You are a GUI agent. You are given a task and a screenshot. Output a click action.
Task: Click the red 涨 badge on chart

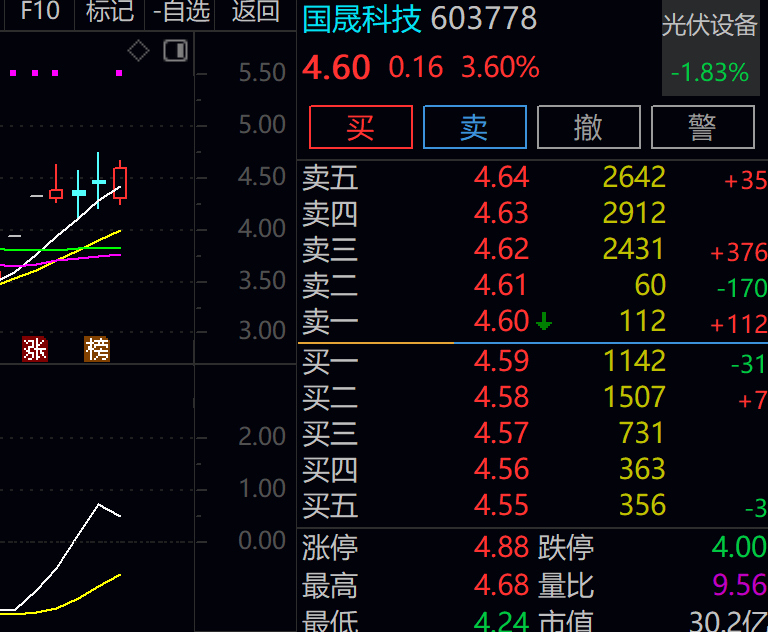coord(35,349)
